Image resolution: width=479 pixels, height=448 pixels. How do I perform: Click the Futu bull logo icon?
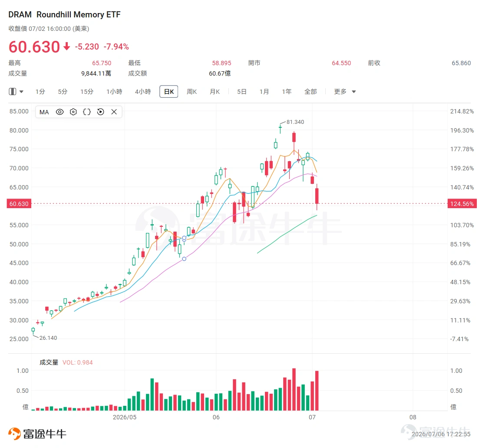[x=14, y=434]
